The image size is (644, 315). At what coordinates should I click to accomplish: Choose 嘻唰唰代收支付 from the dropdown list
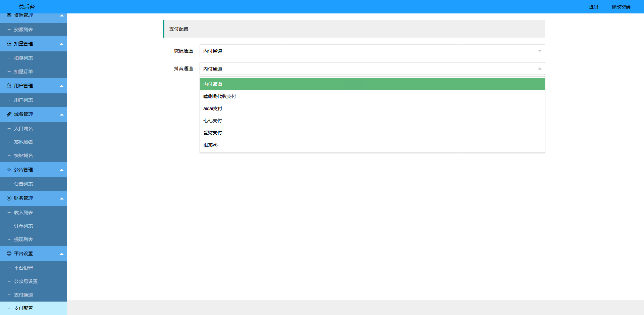[x=219, y=96]
